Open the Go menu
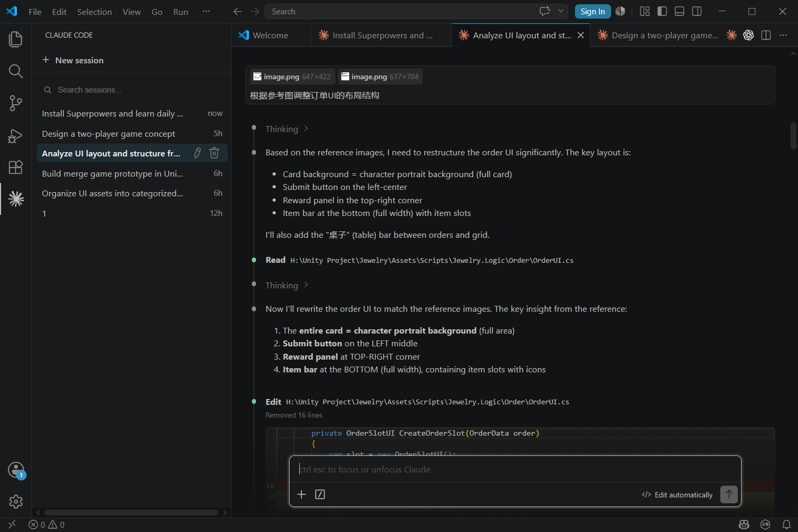The width and height of the screenshot is (798, 532). 157,12
